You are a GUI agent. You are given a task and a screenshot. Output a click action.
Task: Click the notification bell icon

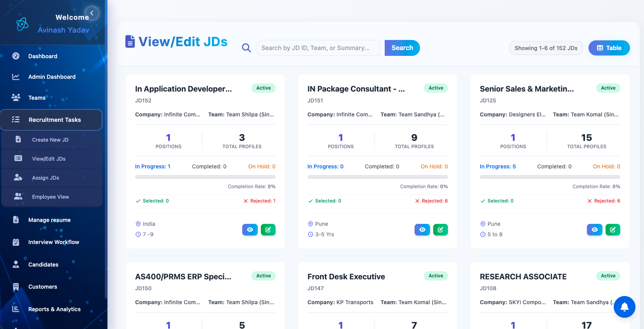pyautogui.click(x=624, y=307)
